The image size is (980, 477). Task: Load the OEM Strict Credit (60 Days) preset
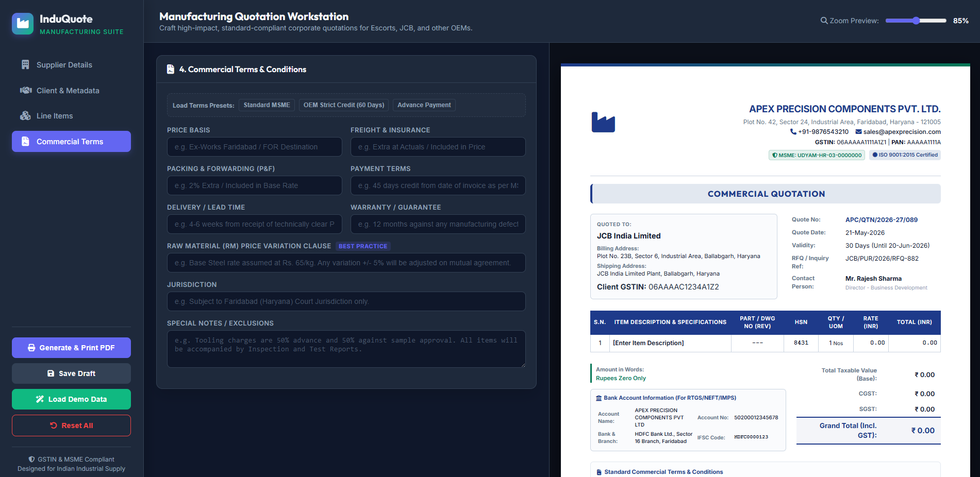click(x=344, y=105)
